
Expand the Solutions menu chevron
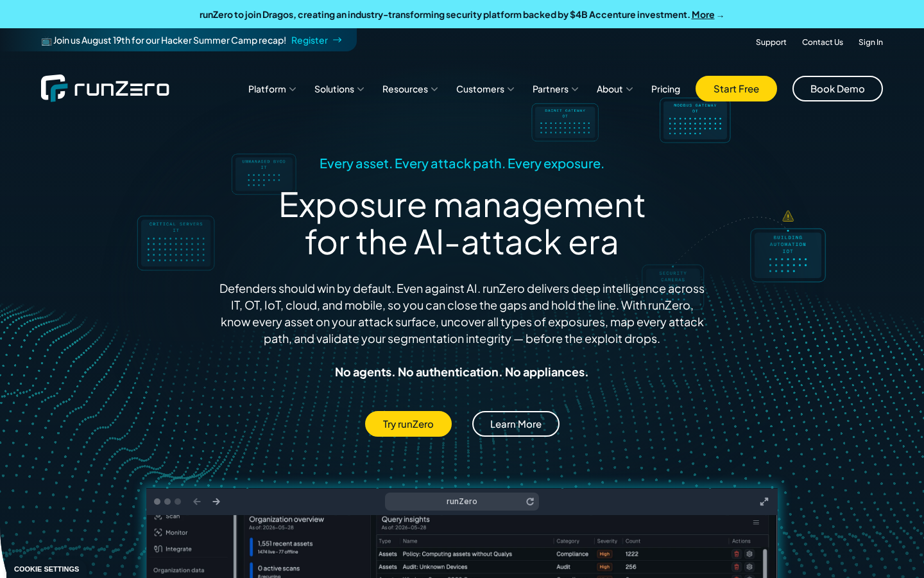[361, 89]
